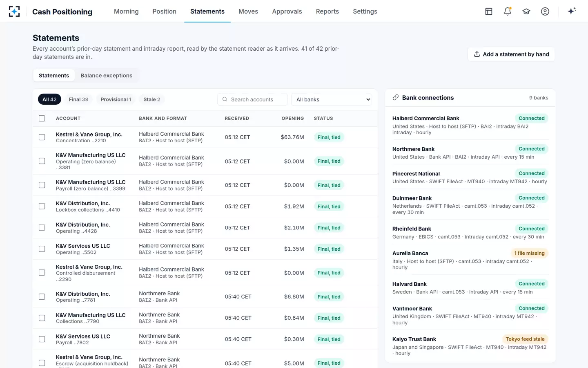The image size is (588, 368).
Task: Open the graduation cap learning icon
Action: [x=526, y=11]
